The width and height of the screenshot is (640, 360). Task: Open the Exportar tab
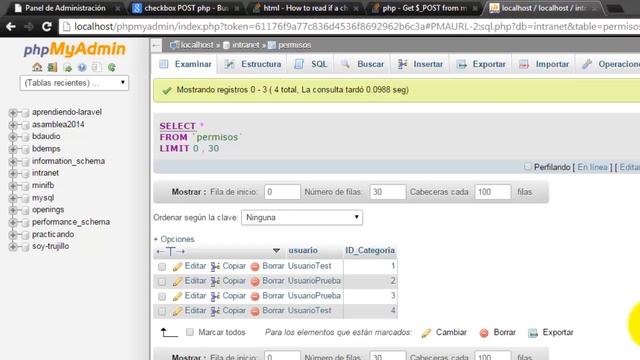pyautogui.click(x=481, y=64)
